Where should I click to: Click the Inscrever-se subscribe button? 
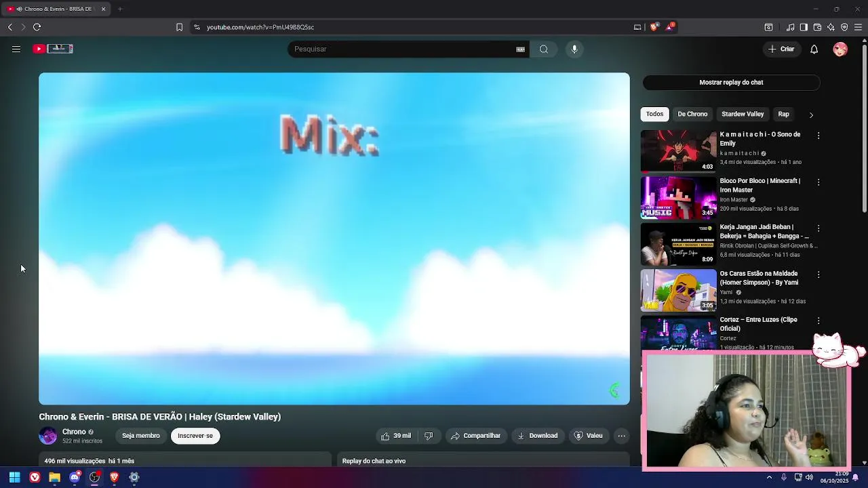(195, 436)
